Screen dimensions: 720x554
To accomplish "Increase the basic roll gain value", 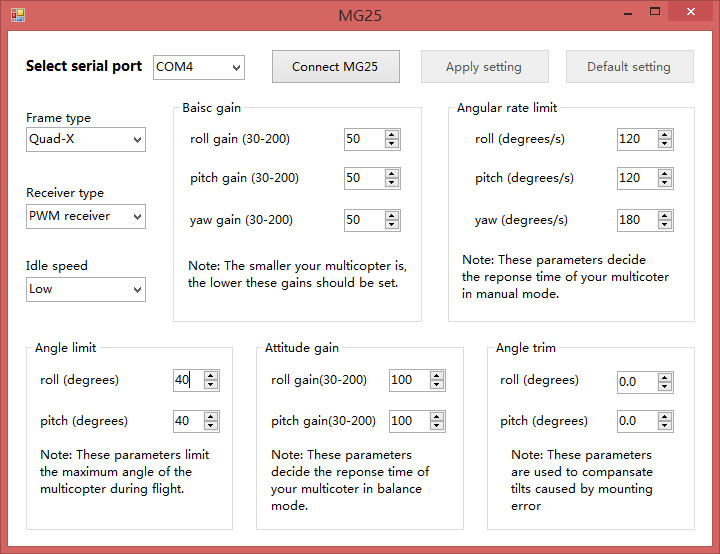I will (391, 135).
